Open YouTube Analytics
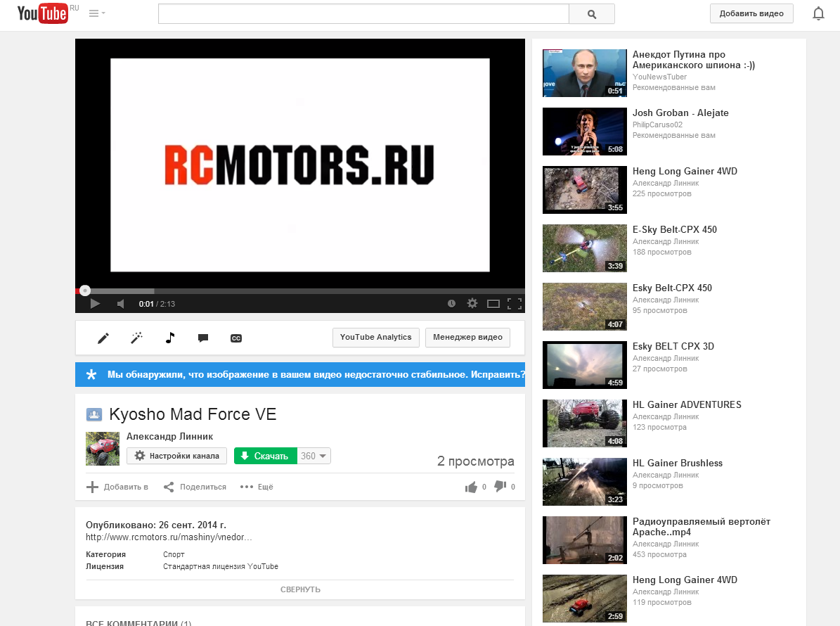The width and height of the screenshot is (840, 626). (375, 337)
